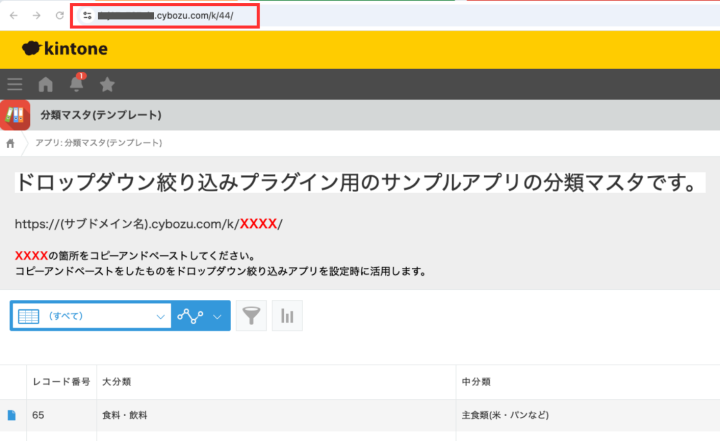Expand the (すべて) view dropdown
This screenshot has height=441, width=720.
(161, 316)
